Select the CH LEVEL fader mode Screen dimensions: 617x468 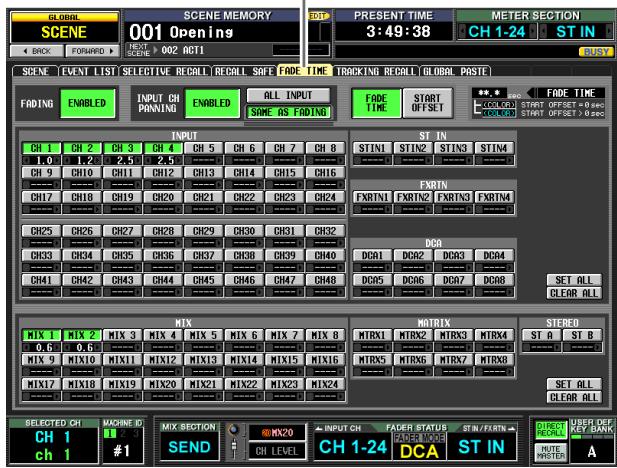(277, 451)
